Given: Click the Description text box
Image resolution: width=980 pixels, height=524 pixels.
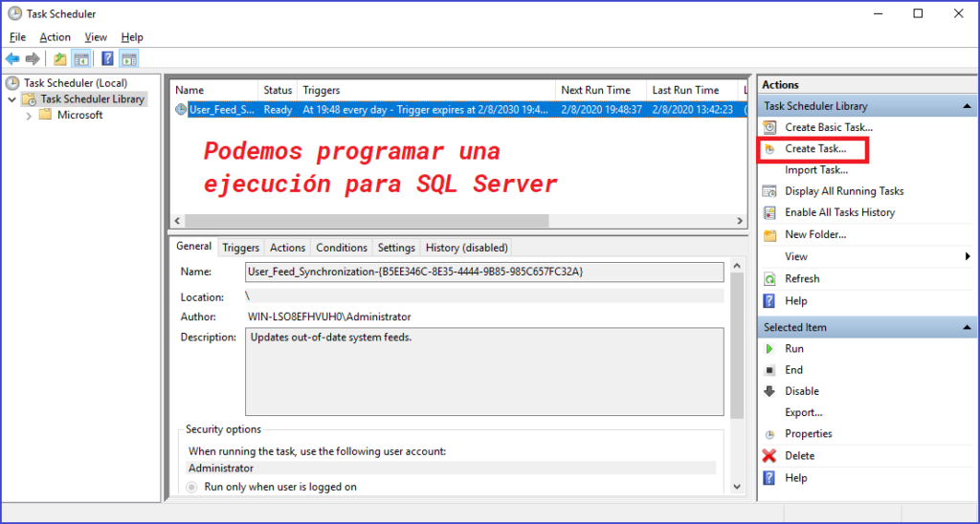Looking at the screenshot, I should coord(484,372).
